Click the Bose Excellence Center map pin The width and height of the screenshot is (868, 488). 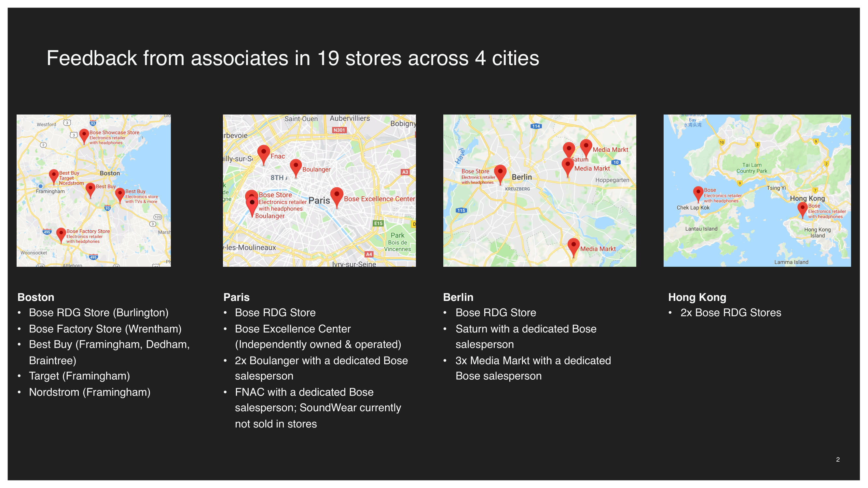click(337, 198)
